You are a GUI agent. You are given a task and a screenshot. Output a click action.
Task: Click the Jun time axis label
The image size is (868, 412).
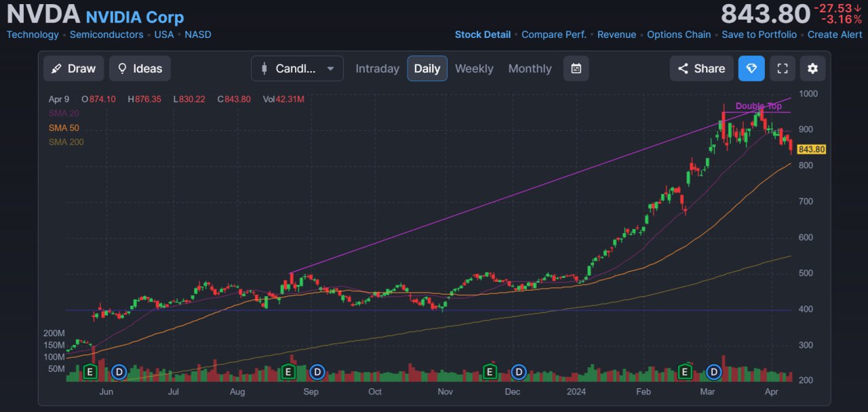106,392
